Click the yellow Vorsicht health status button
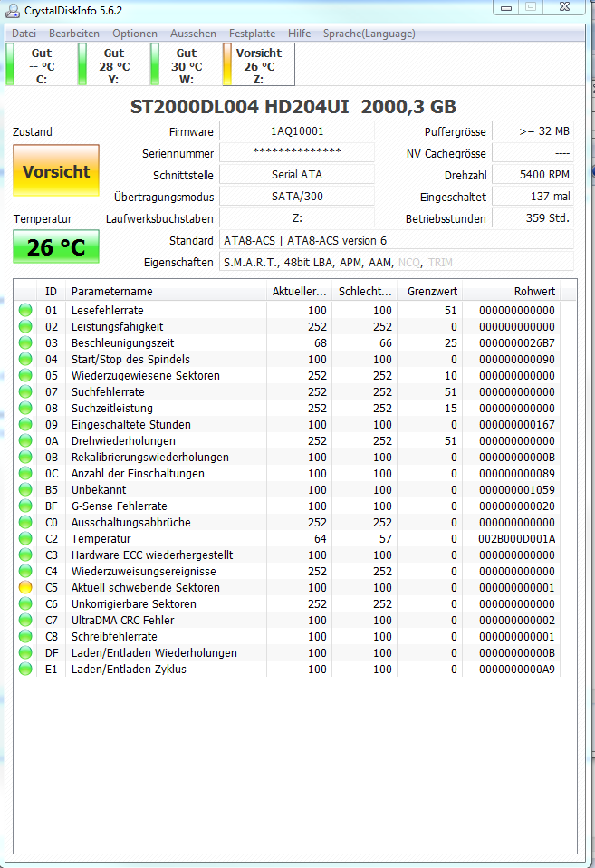The width and height of the screenshot is (595, 868). pyautogui.click(x=56, y=170)
